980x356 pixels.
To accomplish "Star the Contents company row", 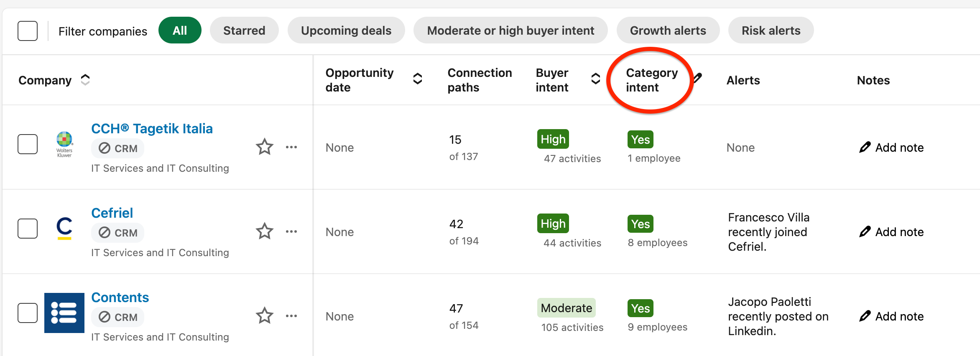I will pos(264,315).
